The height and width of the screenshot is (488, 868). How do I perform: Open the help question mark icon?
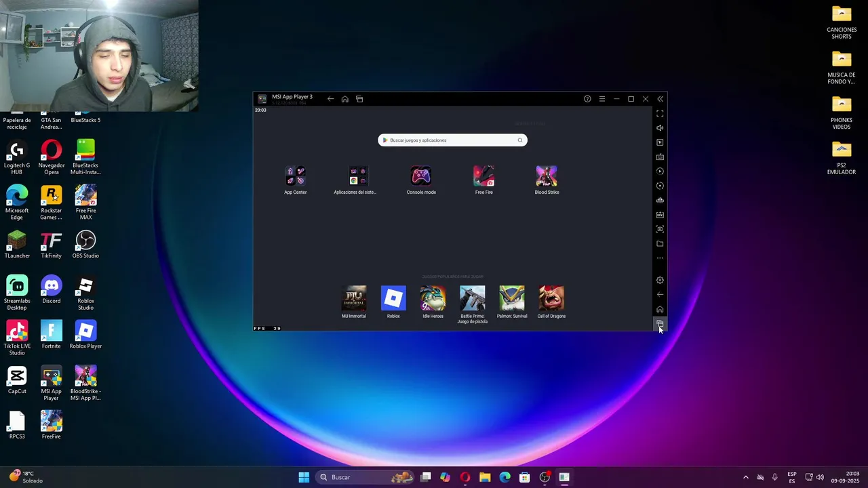pos(587,99)
